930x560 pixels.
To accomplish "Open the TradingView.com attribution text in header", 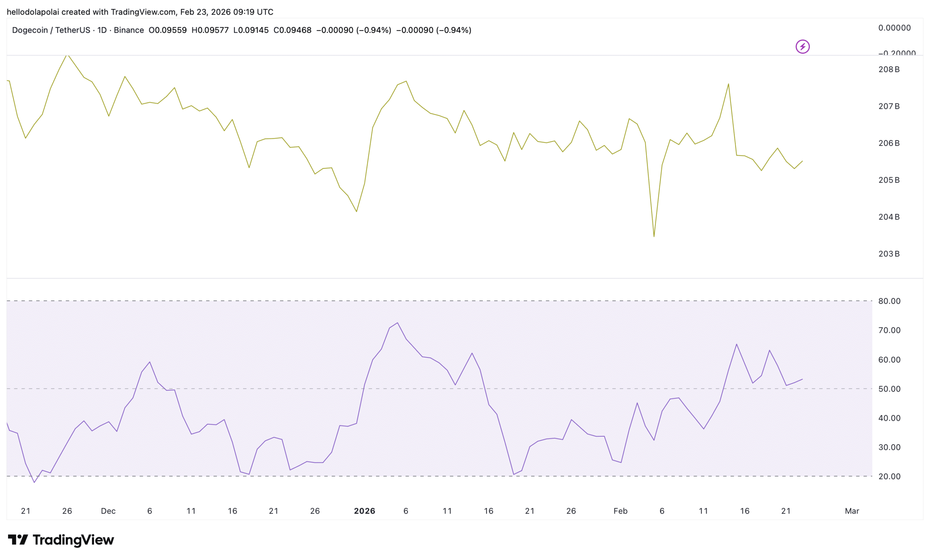I will pos(143,12).
